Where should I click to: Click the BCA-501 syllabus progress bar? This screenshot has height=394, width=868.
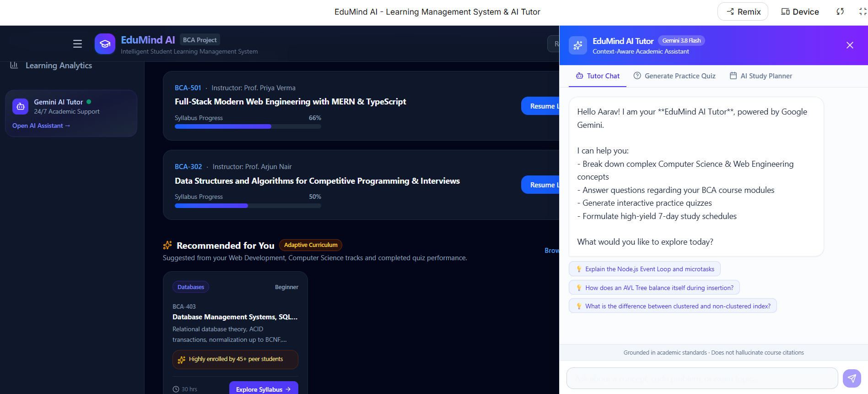[248, 126]
